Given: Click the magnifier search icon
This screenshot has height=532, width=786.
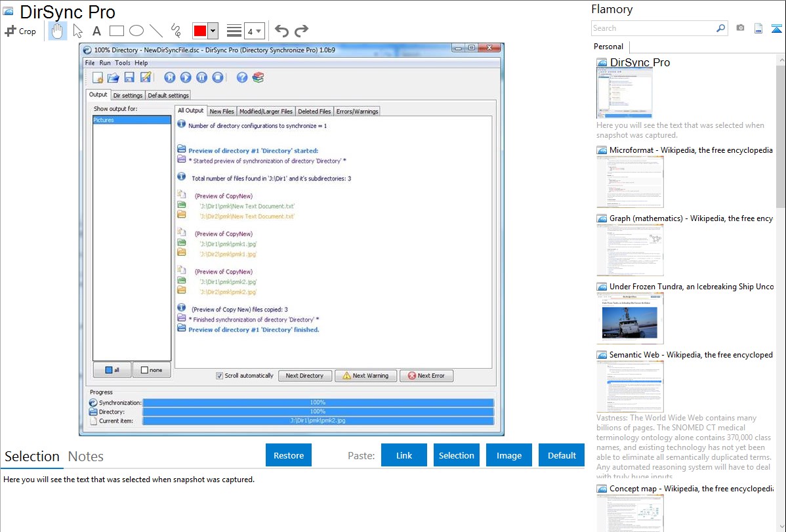Looking at the screenshot, I should [720, 28].
